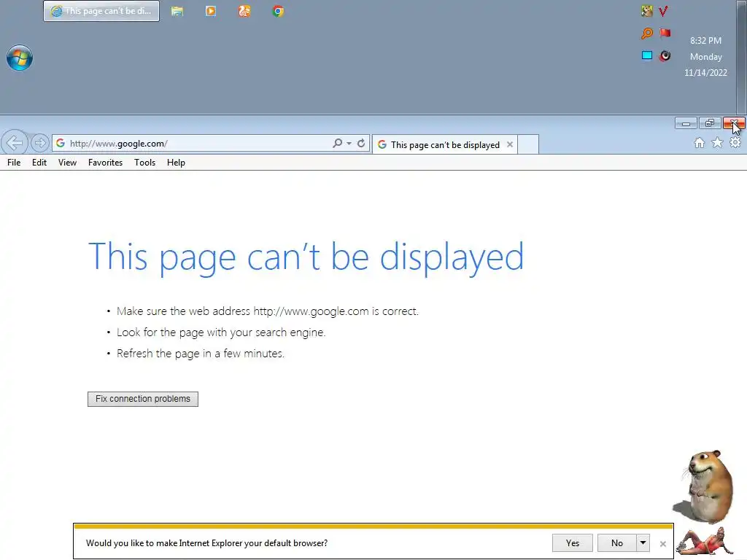Restore down the Internet Explorer window
The height and width of the screenshot is (560, 747).
tap(710, 124)
